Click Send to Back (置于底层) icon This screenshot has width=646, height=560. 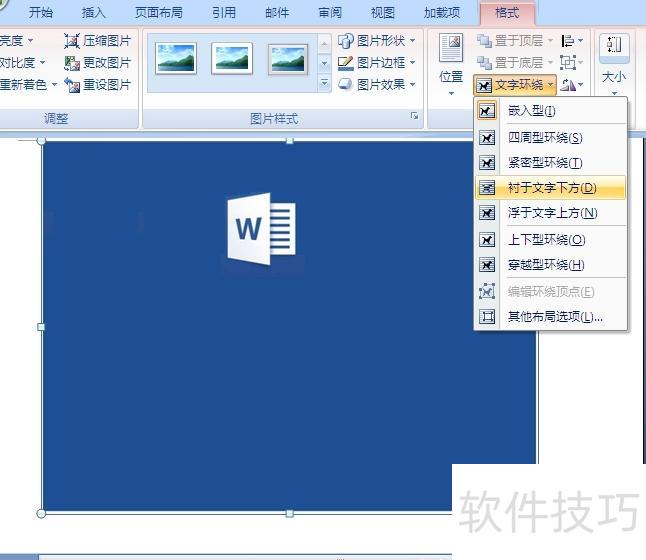coord(484,63)
